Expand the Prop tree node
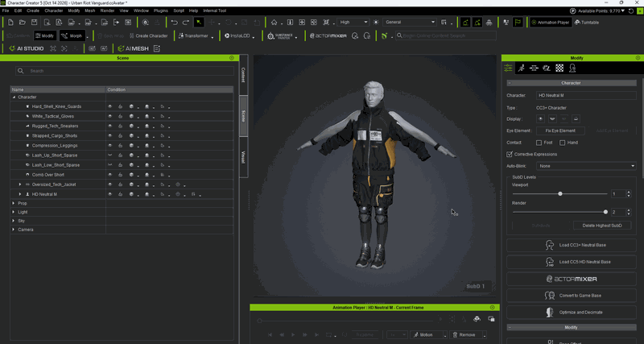Viewport: 644px width, 344px height. pyautogui.click(x=14, y=204)
